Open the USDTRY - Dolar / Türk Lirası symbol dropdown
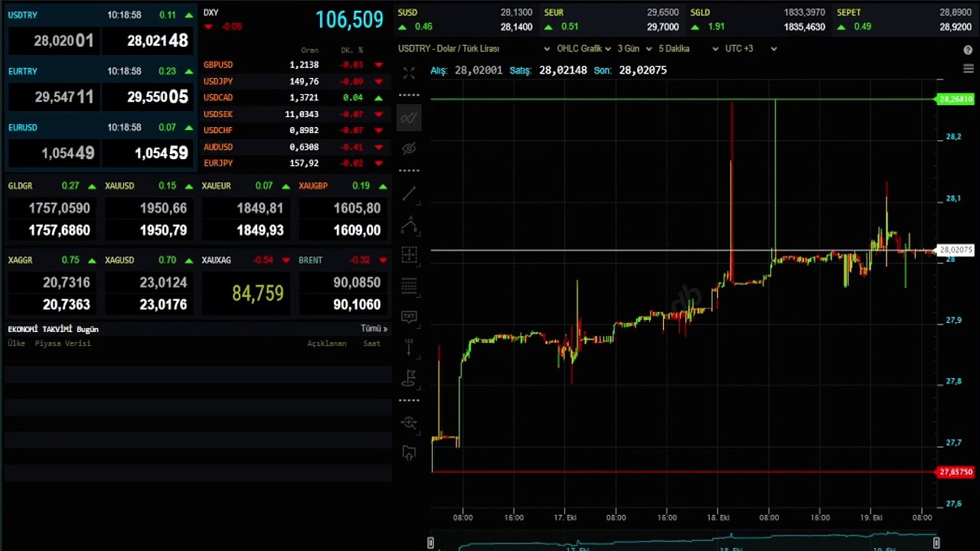 tap(474, 48)
